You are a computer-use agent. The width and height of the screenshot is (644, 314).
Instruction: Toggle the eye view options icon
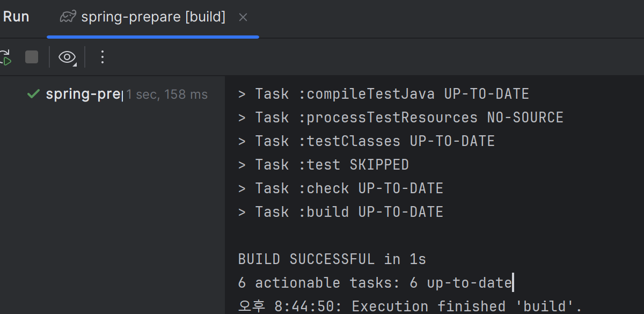(67, 57)
